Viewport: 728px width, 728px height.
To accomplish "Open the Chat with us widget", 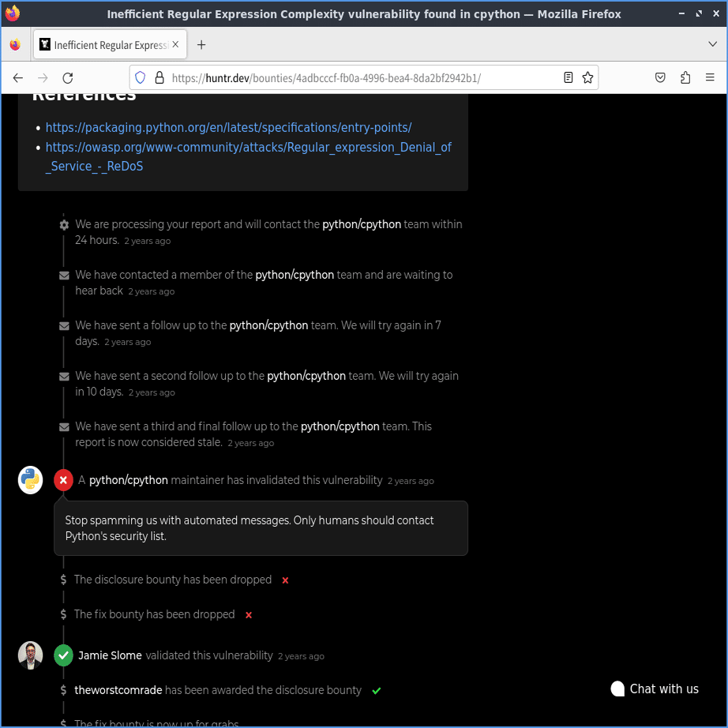I will click(x=655, y=689).
